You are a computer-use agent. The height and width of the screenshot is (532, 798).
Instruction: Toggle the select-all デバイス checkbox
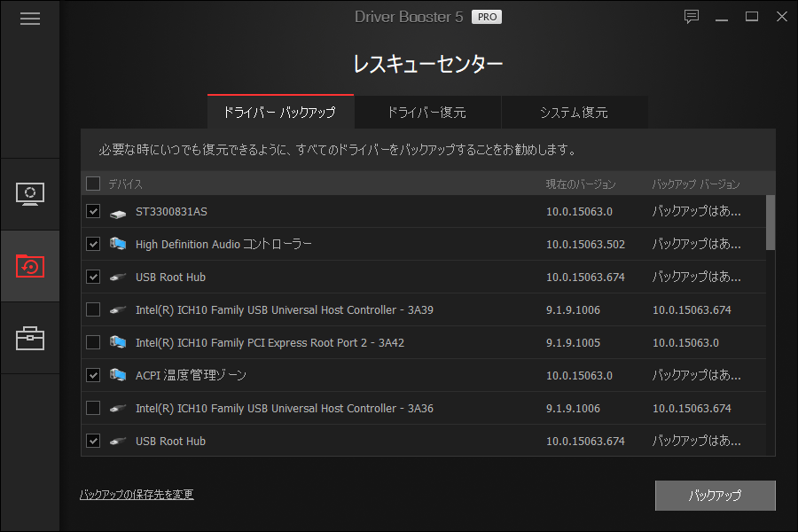[x=93, y=184]
